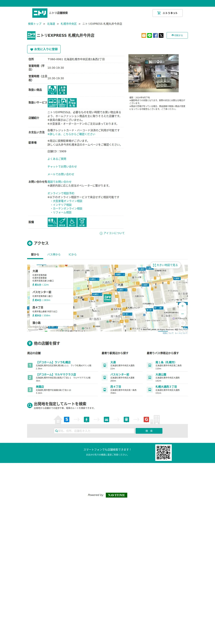Open バスセンター前 nearest station link
This screenshot has height=644, width=215.
(120, 374)
